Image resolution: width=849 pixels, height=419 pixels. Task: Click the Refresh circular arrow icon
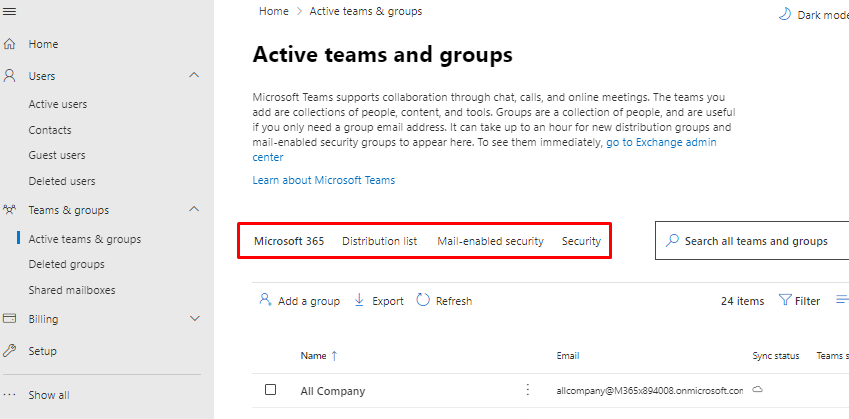pyautogui.click(x=423, y=300)
